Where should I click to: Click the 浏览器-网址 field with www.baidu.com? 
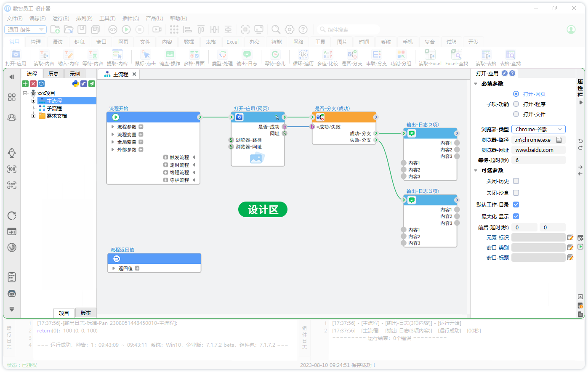[x=538, y=150]
